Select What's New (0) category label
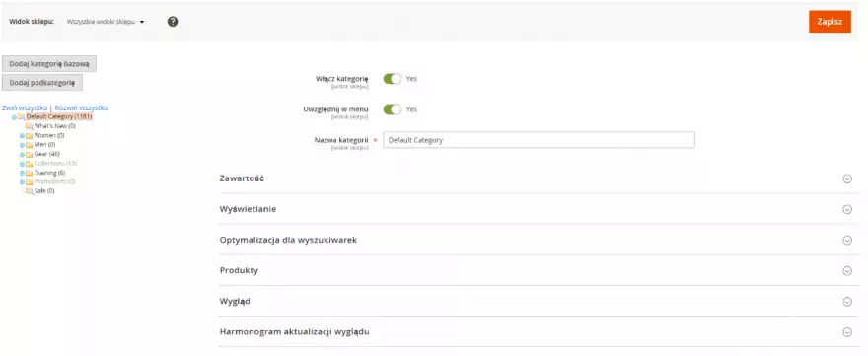The image size is (868, 356). 55,126
